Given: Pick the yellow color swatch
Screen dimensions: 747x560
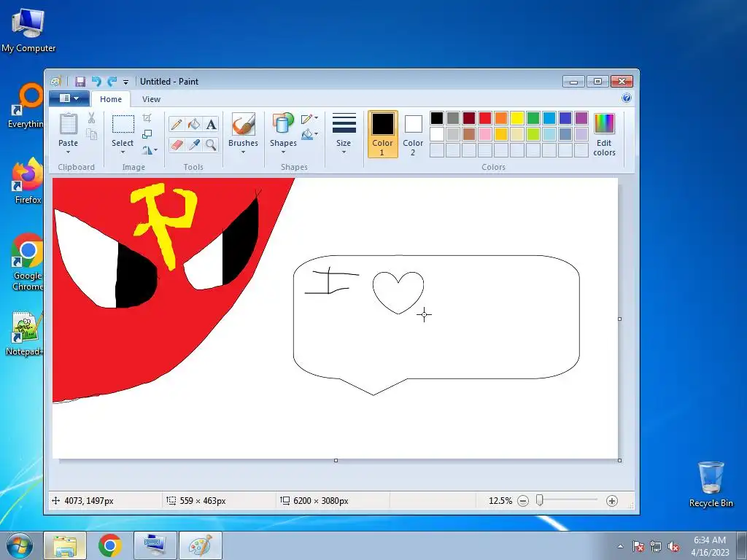Looking at the screenshot, I should 517,117.
